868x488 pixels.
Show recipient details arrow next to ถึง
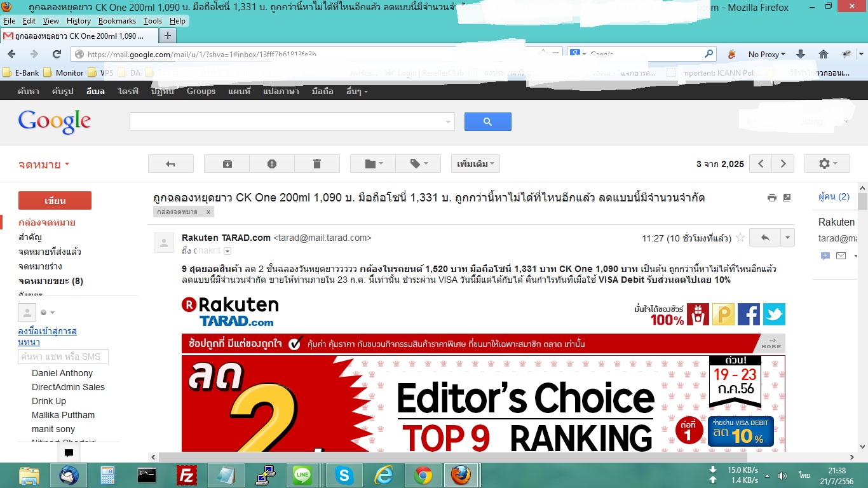coord(227,251)
